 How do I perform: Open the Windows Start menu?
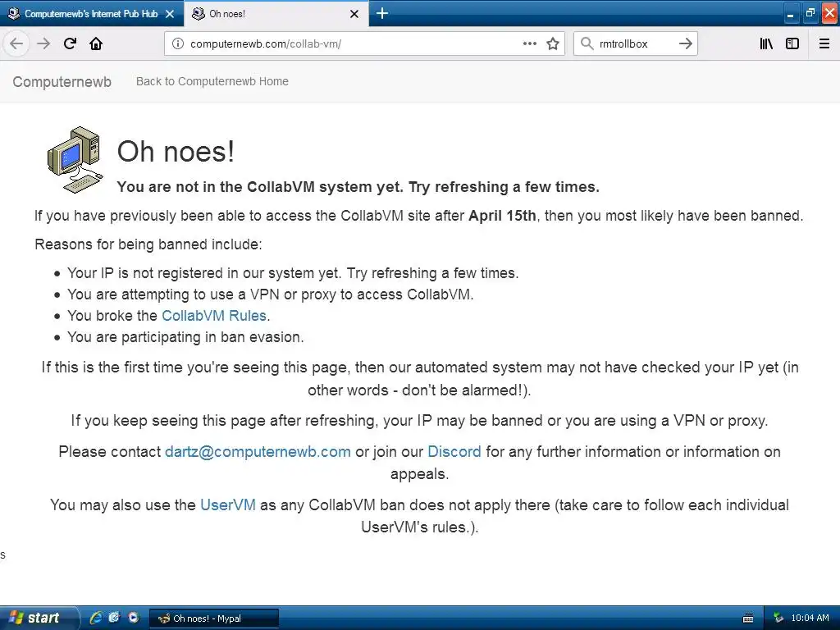click(x=38, y=618)
